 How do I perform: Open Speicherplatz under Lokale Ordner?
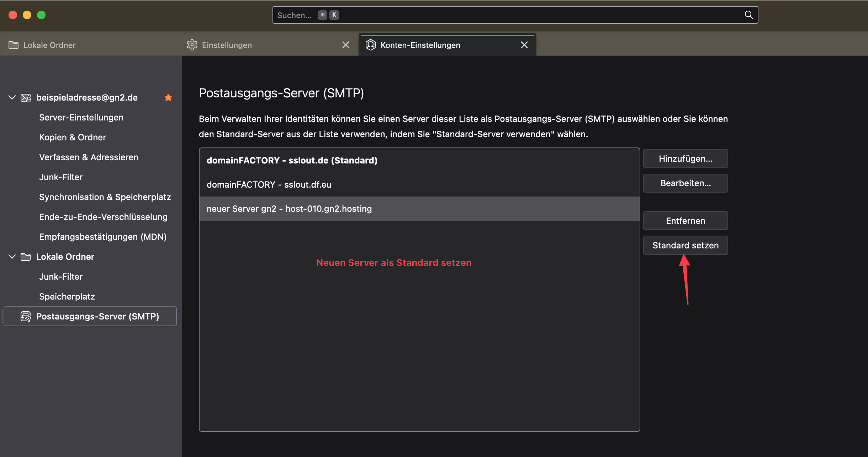point(67,296)
